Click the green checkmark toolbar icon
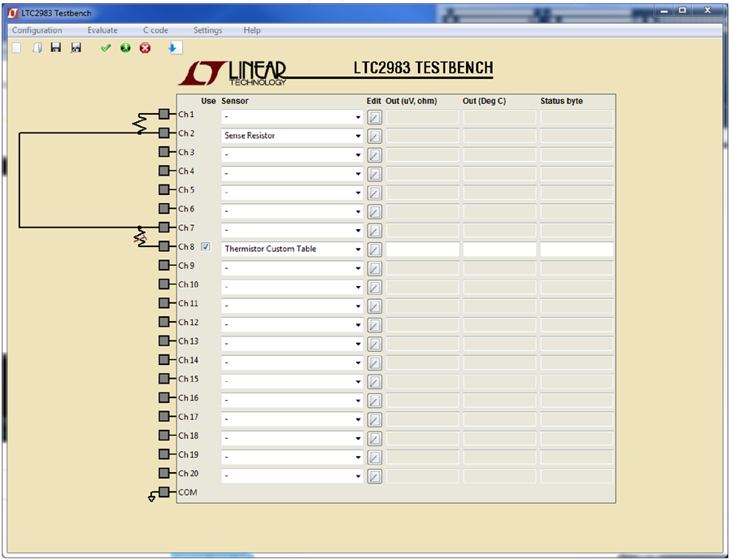 106,48
